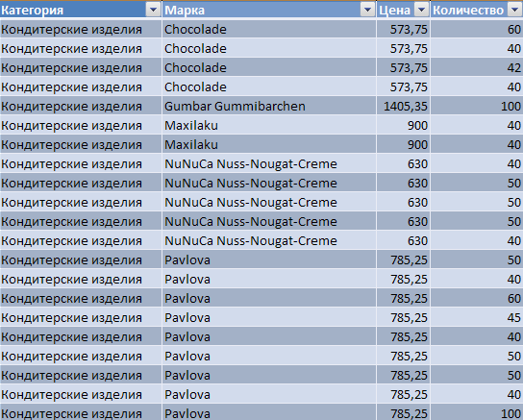Screen dimensions: 523x420
Task: Open the Категория column filter dropdown
Action: coord(154,10)
